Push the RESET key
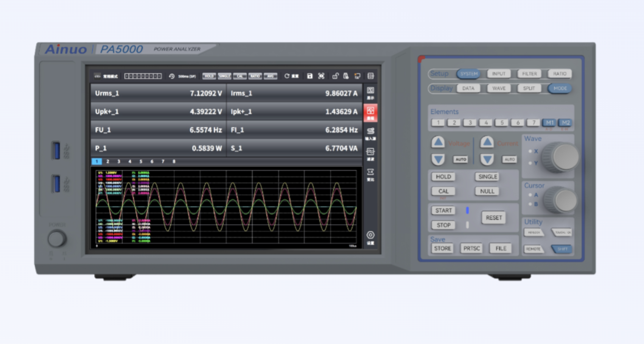This screenshot has width=644, height=344. coord(493,218)
